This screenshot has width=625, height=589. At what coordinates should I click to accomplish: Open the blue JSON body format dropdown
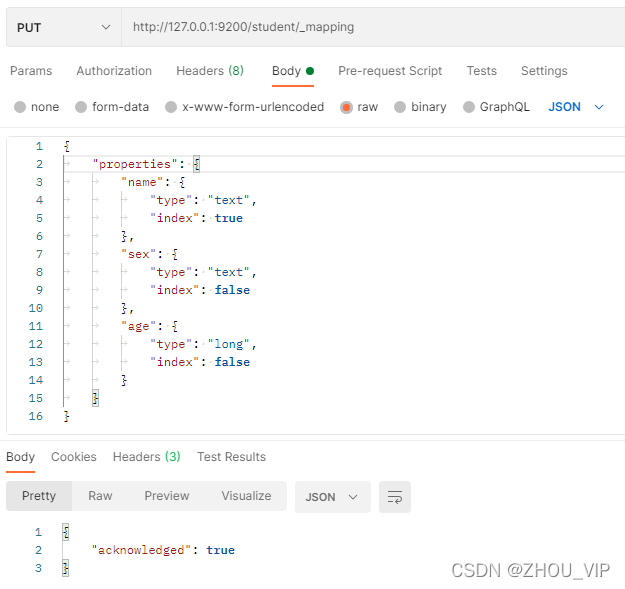[576, 107]
